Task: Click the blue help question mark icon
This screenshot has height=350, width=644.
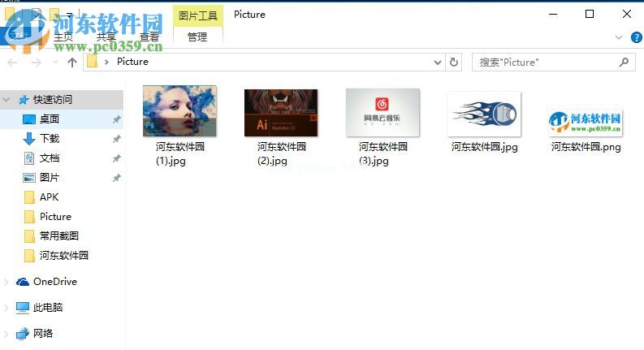Action: 633,37
